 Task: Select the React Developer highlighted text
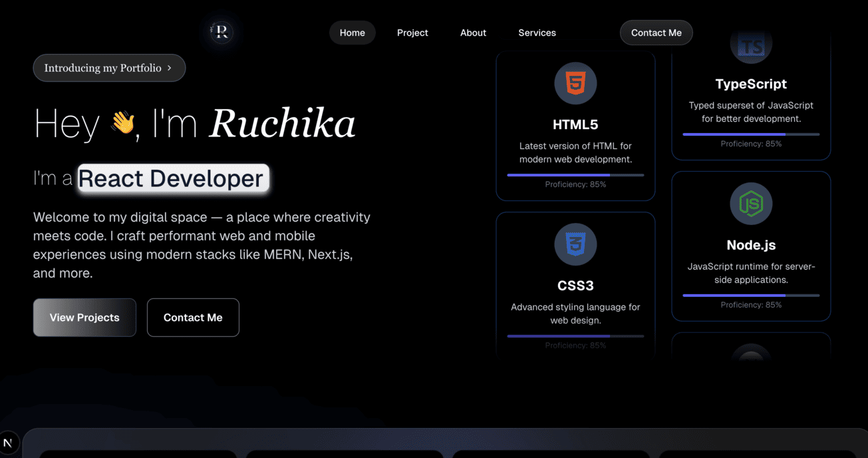(x=170, y=178)
